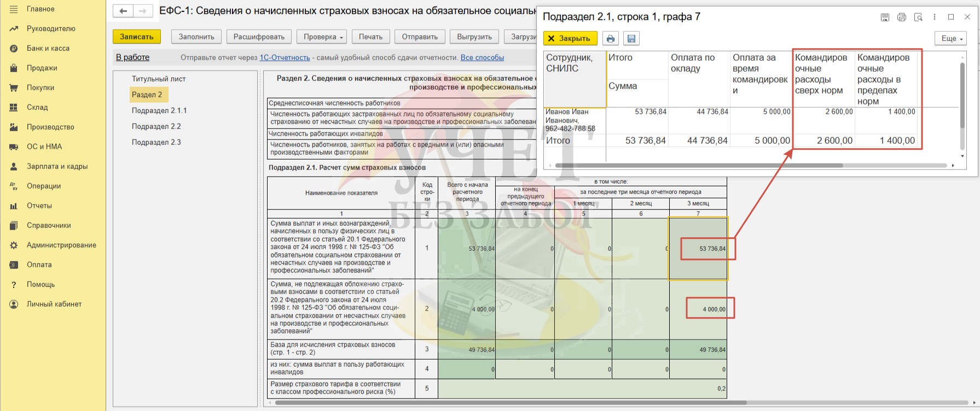Click the Оплата по окладу column header

(x=699, y=79)
